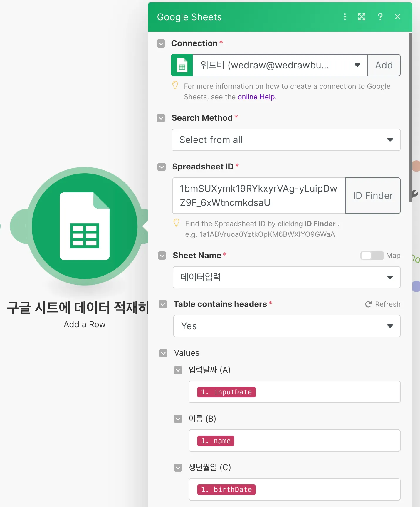Collapse the Table contains headers section

pyautogui.click(x=163, y=304)
